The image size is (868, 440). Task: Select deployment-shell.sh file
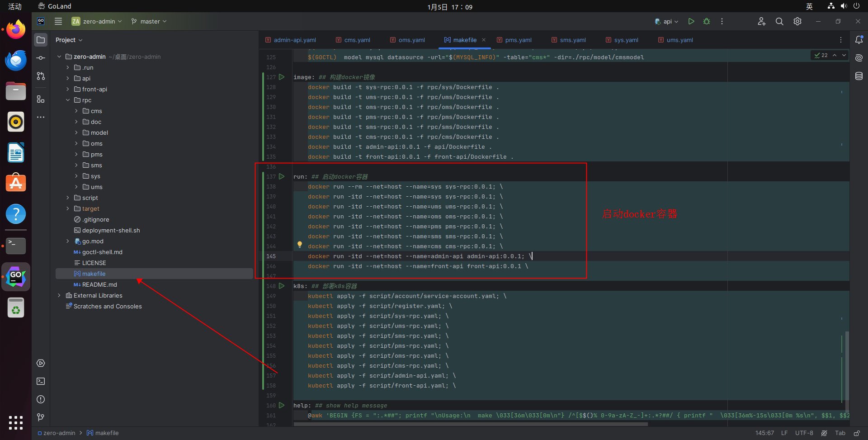click(x=111, y=230)
